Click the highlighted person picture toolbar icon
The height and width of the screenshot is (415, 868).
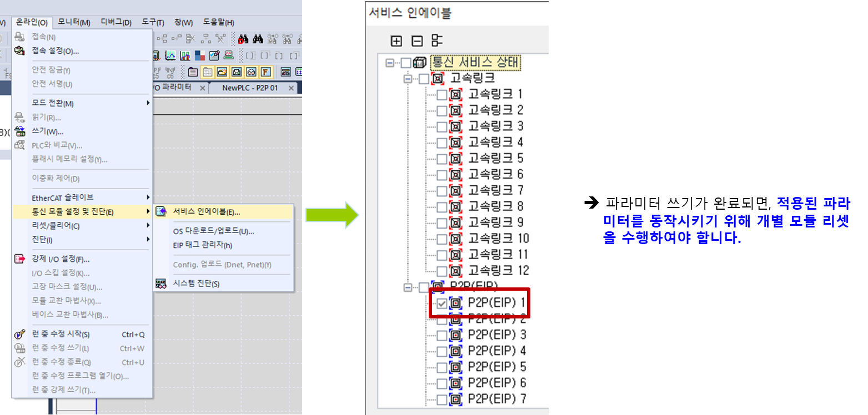[237, 72]
